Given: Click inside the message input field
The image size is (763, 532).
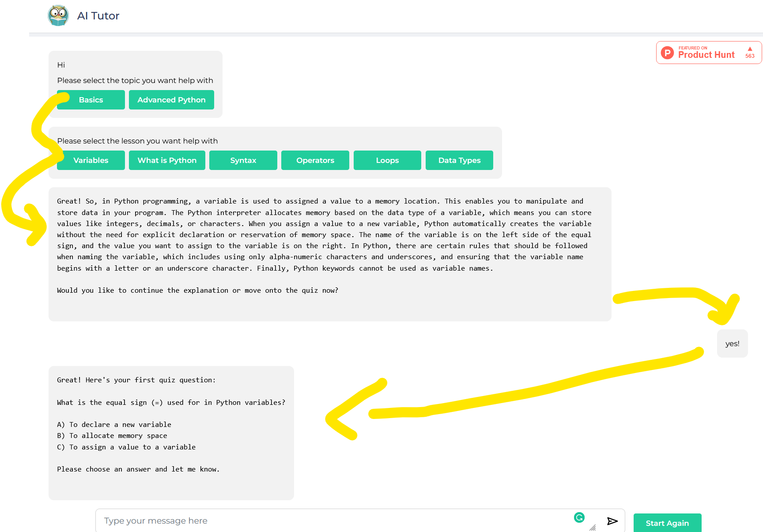Looking at the screenshot, I should point(309,521).
